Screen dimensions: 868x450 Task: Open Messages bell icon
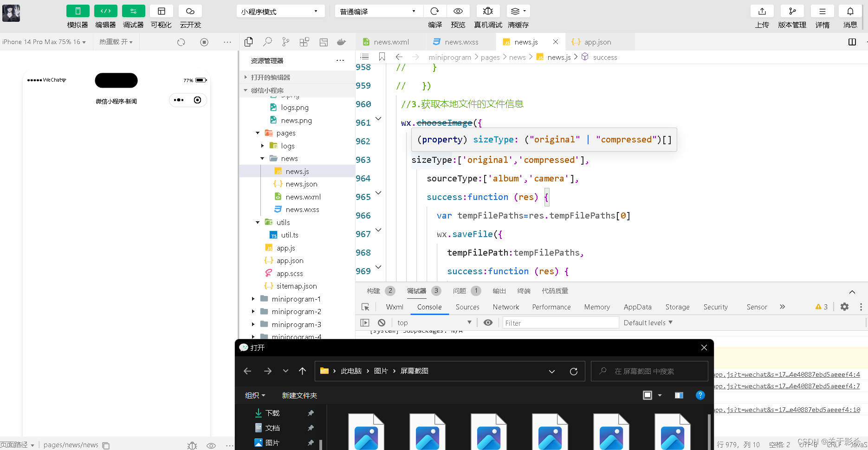click(850, 11)
